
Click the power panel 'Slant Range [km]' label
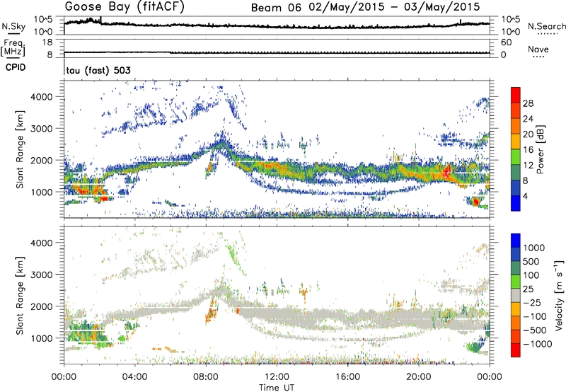[20, 149]
